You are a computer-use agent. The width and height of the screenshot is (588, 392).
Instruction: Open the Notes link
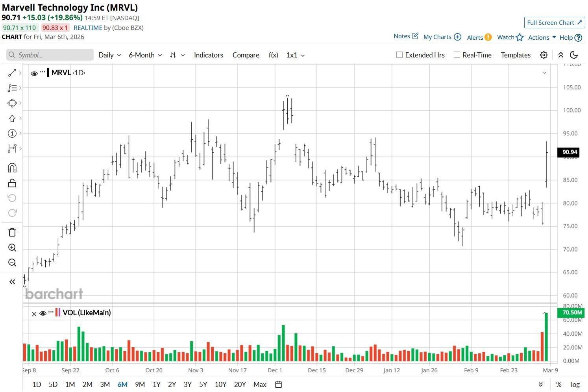tap(402, 36)
